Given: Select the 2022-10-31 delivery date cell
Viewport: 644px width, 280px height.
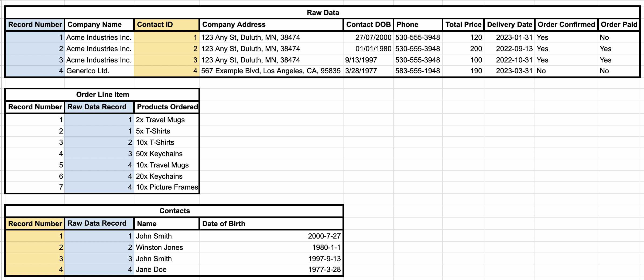Looking at the screenshot, I should pos(509,60).
